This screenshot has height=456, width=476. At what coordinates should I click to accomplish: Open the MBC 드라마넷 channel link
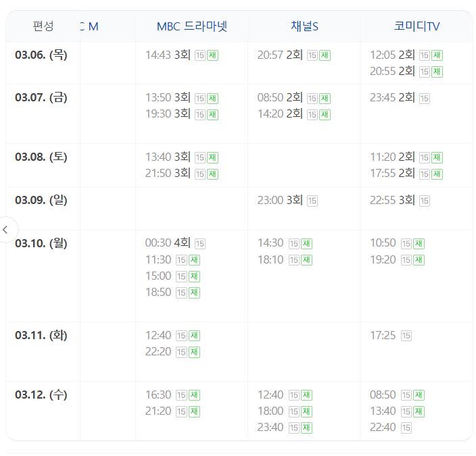click(192, 26)
